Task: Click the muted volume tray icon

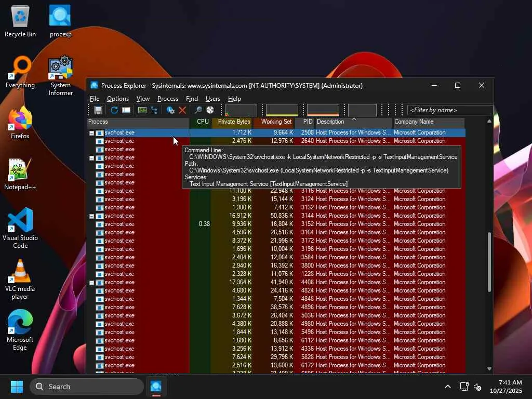Action: (x=477, y=387)
